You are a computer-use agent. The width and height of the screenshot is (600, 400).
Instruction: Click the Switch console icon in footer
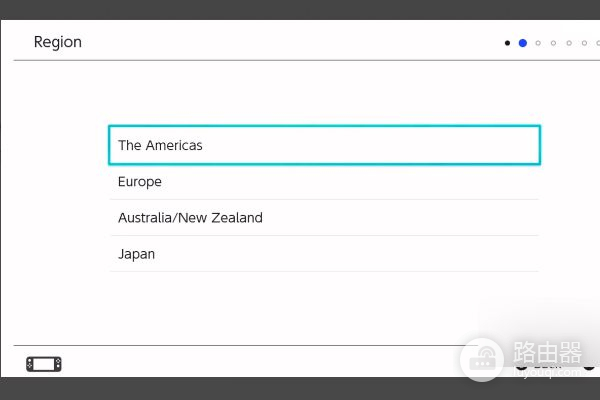43,363
